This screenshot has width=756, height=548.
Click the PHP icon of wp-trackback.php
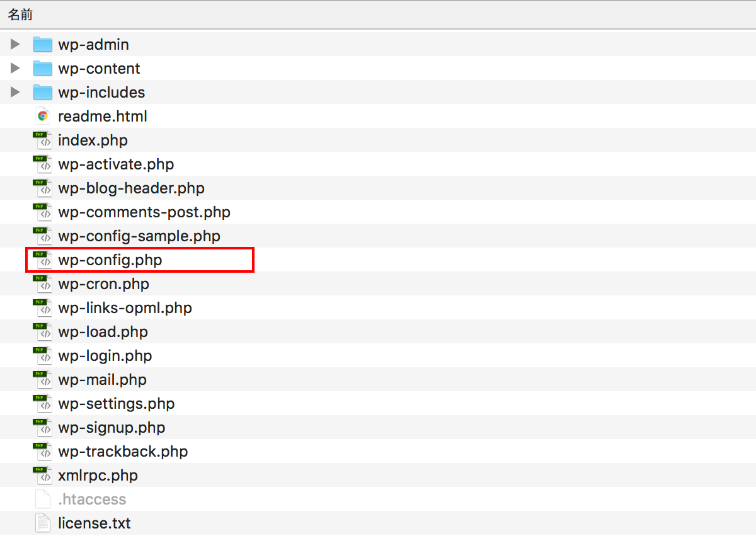pyautogui.click(x=42, y=451)
